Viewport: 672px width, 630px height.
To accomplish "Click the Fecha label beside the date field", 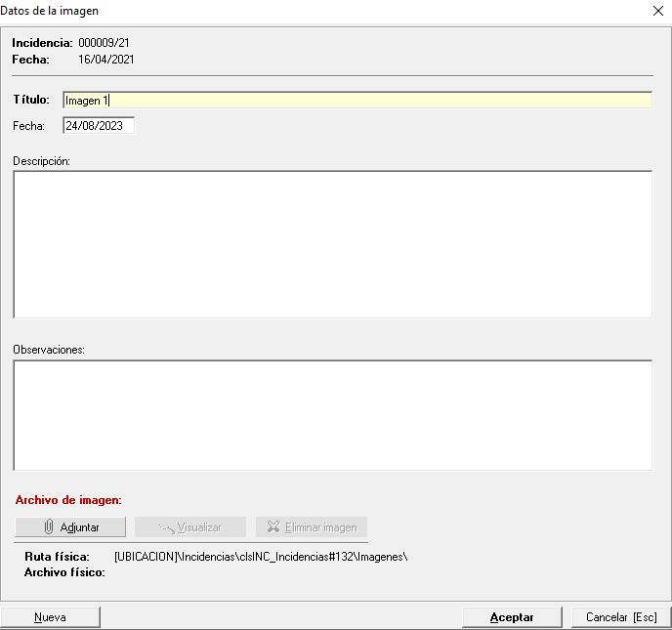I will pos(29,126).
